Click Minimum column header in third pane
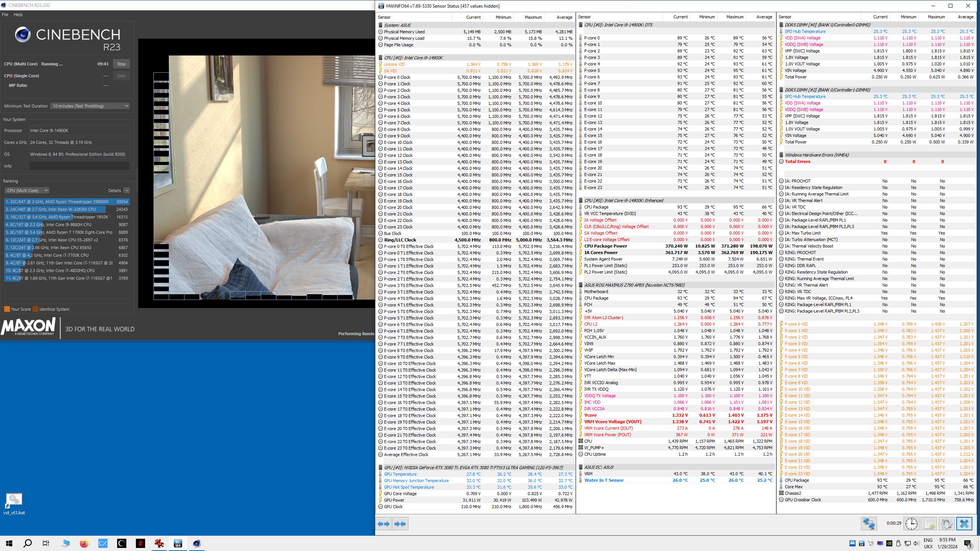The width and height of the screenshot is (980, 551). (x=908, y=17)
